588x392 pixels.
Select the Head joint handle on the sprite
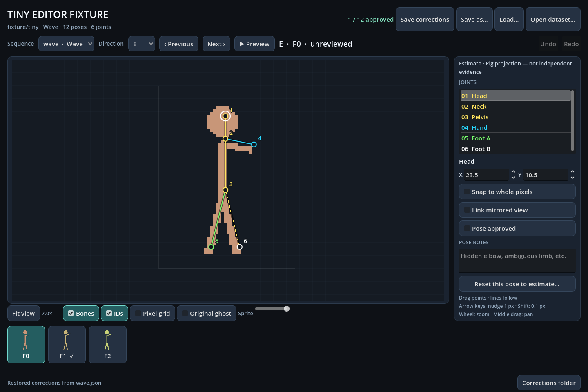pos(225,116)
